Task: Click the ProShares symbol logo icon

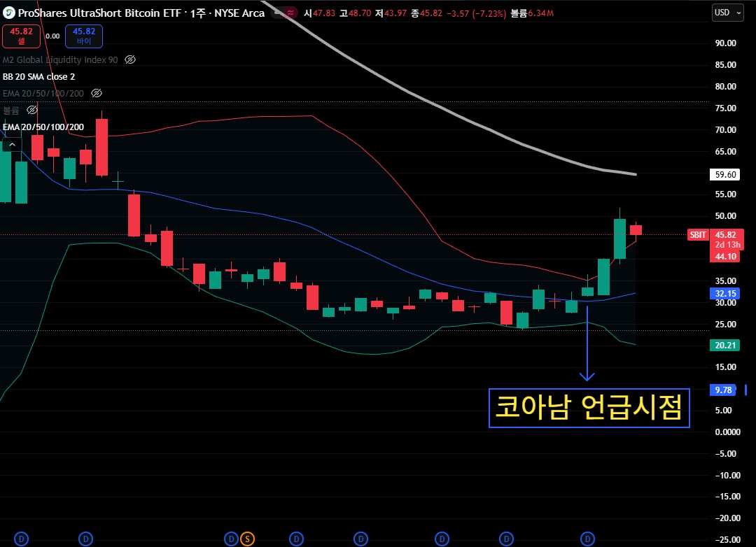Action: click(x=8, y=13)
